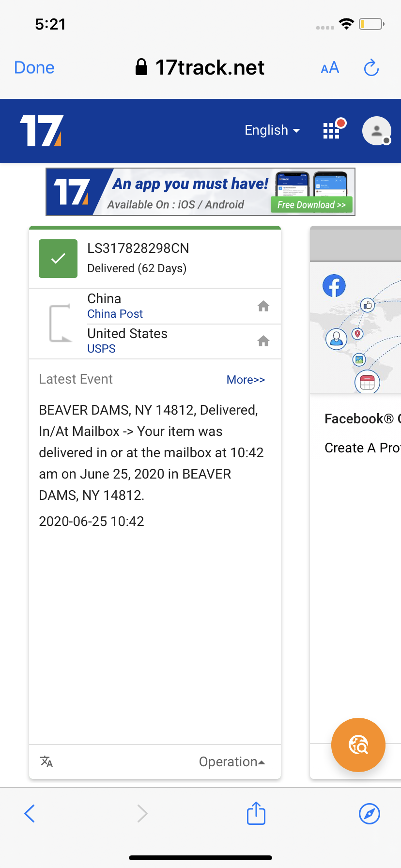Open the user account avatar
The height and width of the screenshot is (868, 401).
point(377,131)
